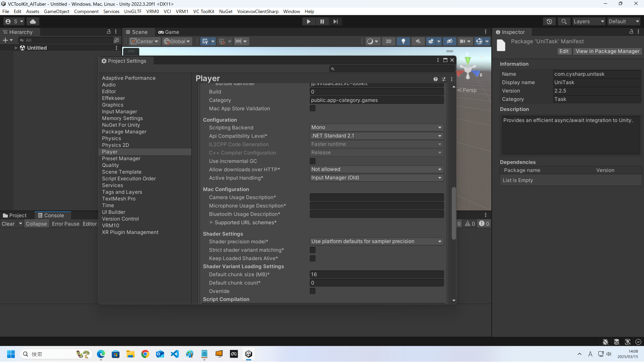Open the Unity cloud services icon

33,21
